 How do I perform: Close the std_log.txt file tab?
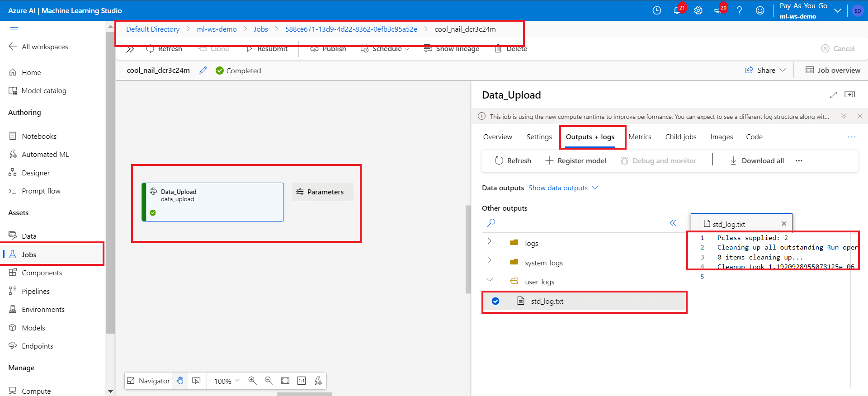[x=784, y=223]
